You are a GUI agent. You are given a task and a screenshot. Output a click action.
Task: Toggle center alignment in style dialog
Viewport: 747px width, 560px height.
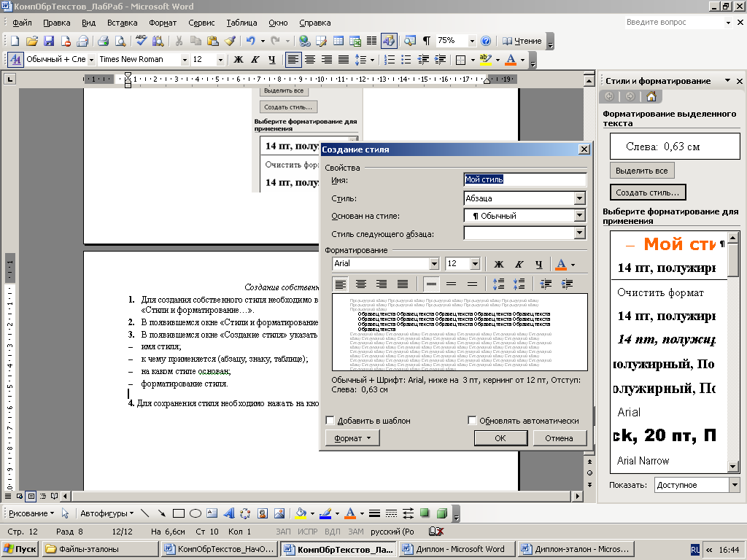(361, 284)
